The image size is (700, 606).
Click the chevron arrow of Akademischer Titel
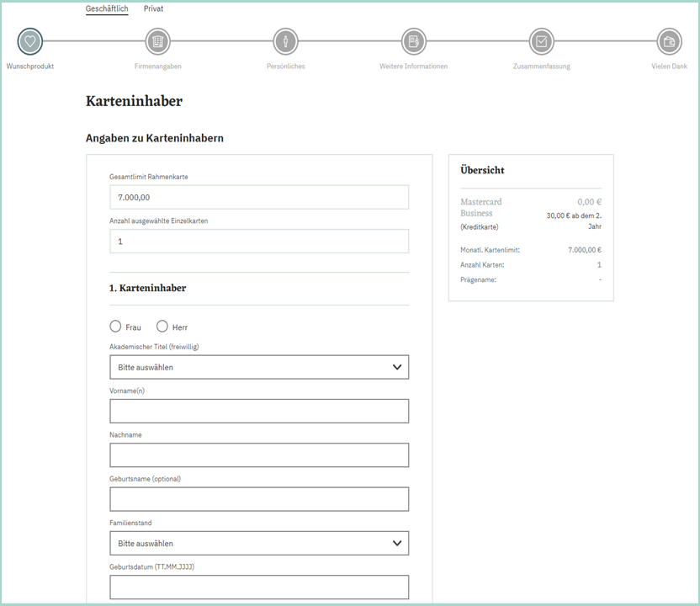pos(397,367)
